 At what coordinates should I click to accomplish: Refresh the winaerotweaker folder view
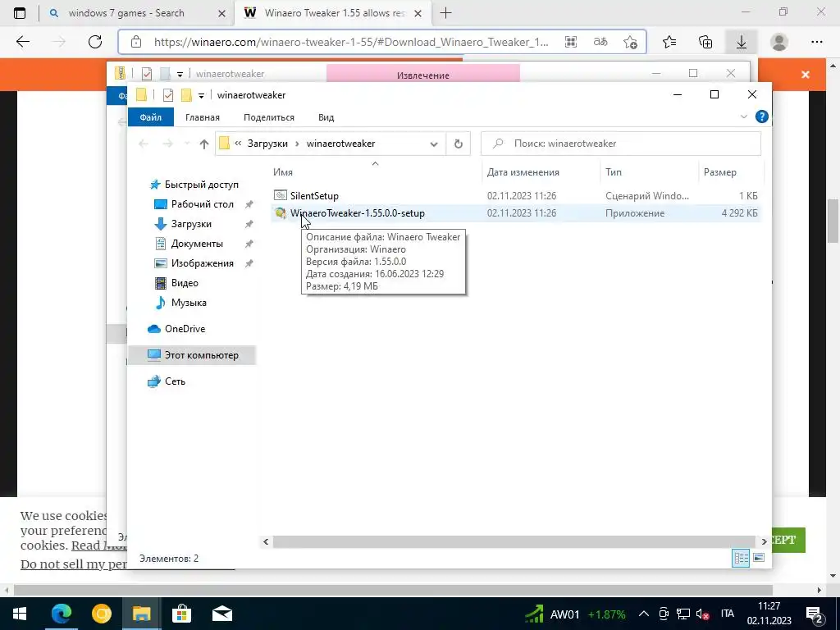tap(458, 144)
